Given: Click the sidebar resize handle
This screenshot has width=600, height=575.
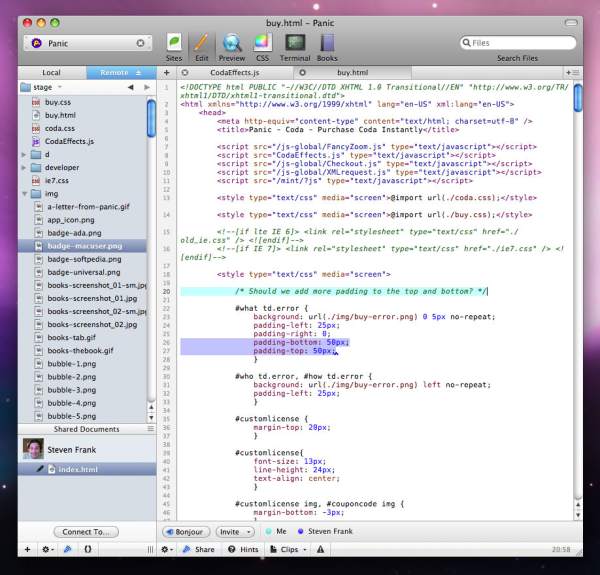Looking at the screenshot, I should pyautogui.click(x=150, y=550).
